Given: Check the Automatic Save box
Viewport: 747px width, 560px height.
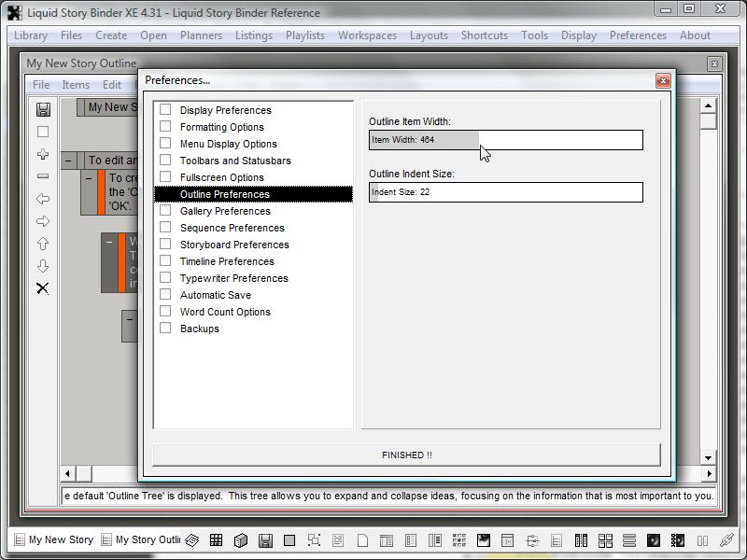Looking at the screenshot, I should [165, 295].
